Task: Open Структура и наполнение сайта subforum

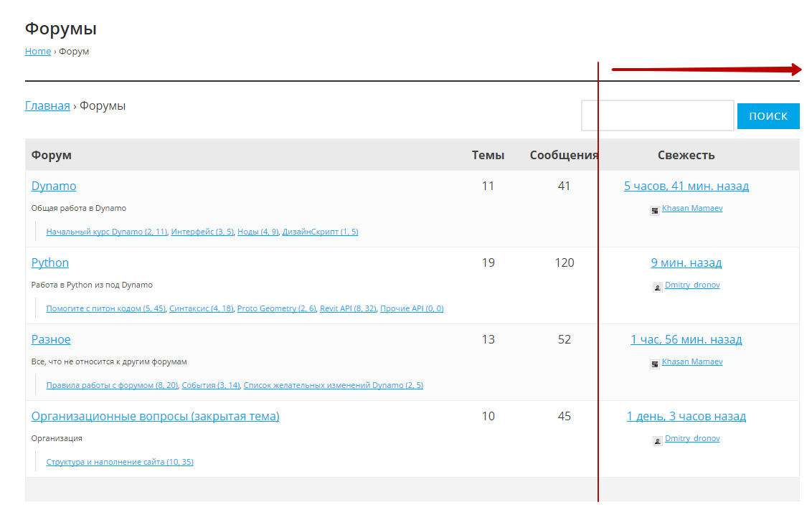Action: [x=120, y=462]
